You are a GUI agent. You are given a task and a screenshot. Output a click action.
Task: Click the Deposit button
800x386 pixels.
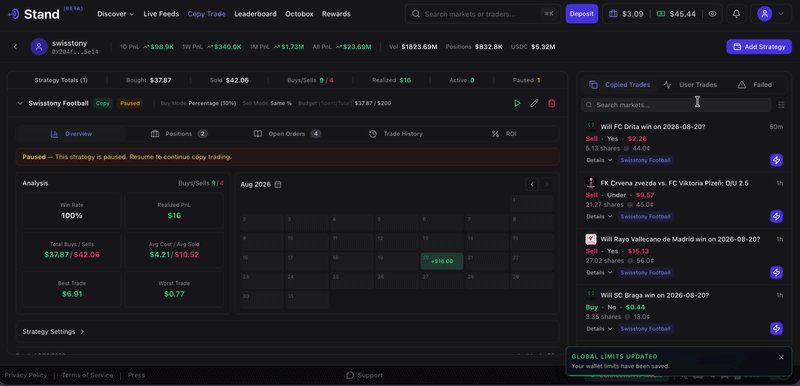pyautogui.click(x=582, y=14)
